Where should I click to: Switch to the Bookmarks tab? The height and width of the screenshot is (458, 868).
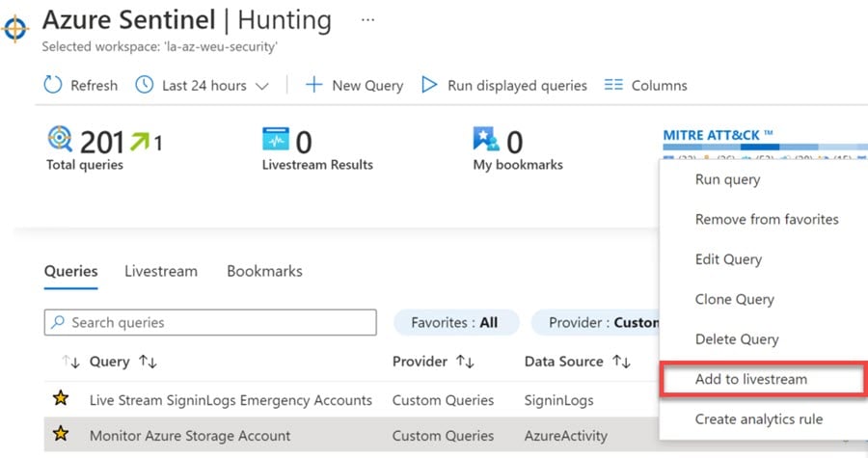coord(264,272)
